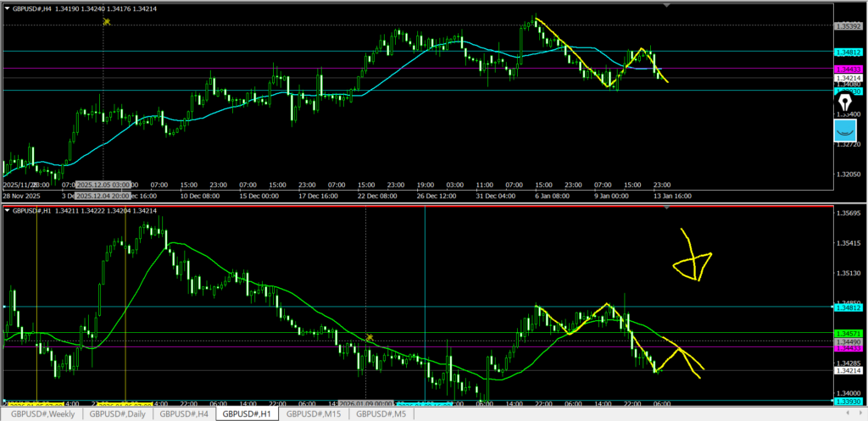Click the 2025.12.05 03:00 crosshair date label
This screenshot has width=868, height=421.
tap(103, 184)
